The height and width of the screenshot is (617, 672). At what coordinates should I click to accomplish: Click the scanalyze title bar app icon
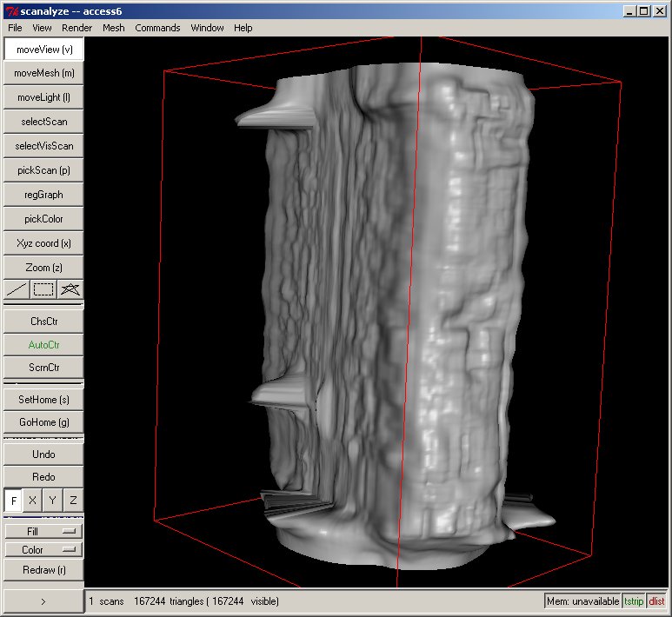(10, 11)
